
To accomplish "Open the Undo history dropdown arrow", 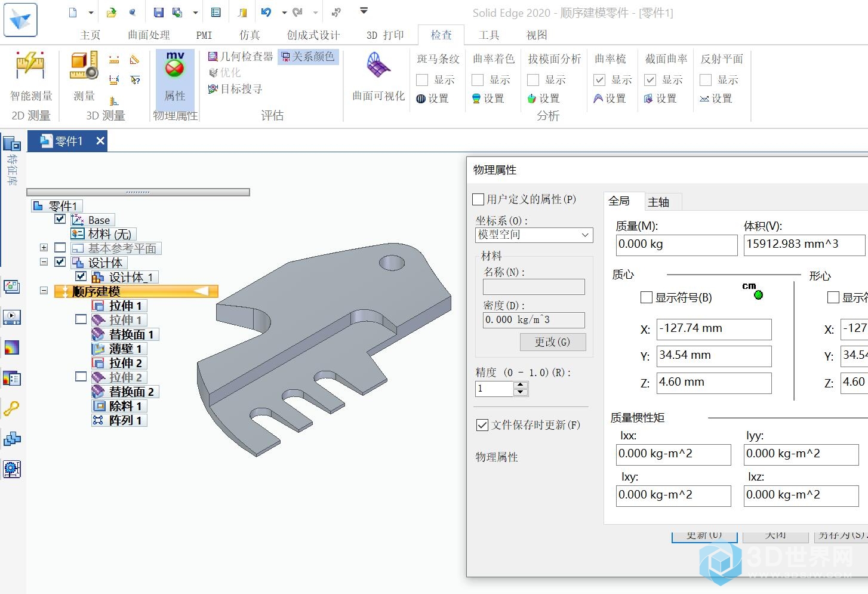I will 284,12.
